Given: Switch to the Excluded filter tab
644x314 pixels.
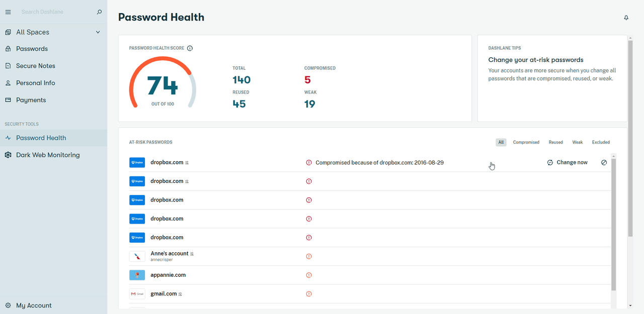Looking at the screenshot, I should pyautogui.click(x=601, y=142).
